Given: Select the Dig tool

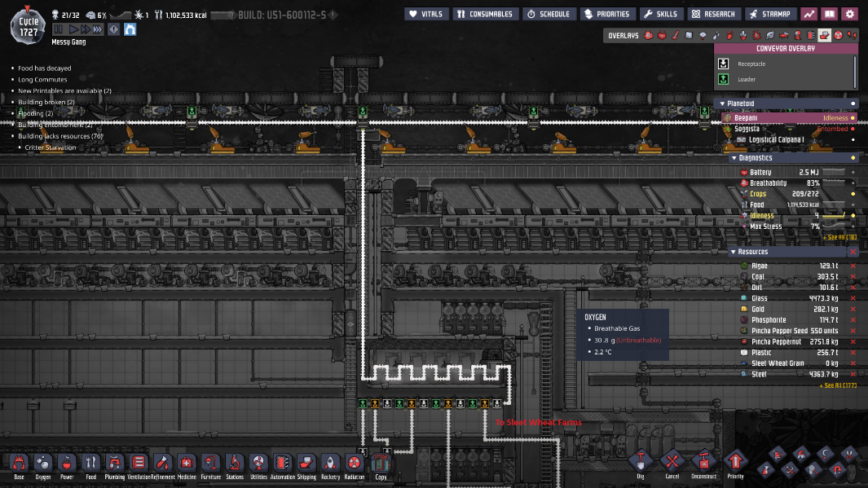Looking at the screenshot, I should [640, 464].
